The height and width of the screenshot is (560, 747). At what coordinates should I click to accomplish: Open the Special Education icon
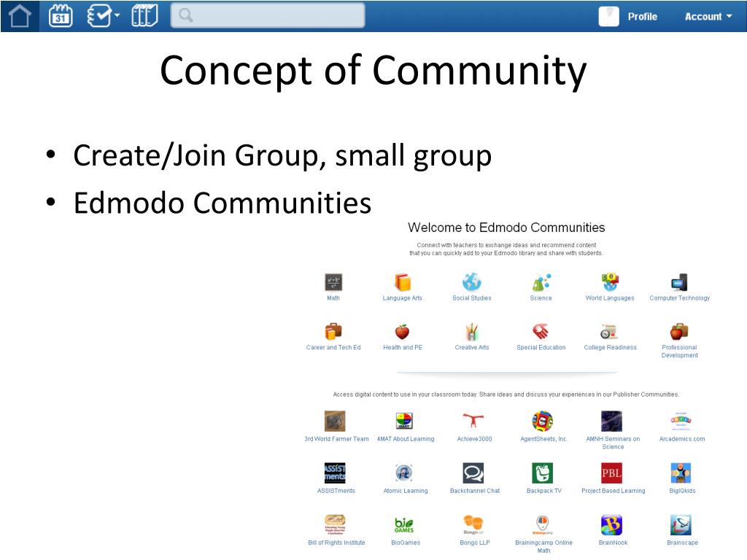(x=541, y=332)
